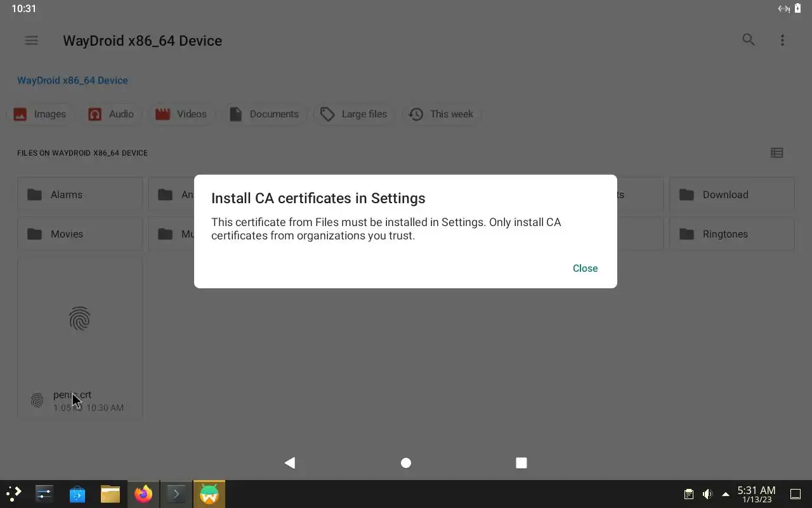
Task: Close the CA certificates dialog
Action: point(585,268)
